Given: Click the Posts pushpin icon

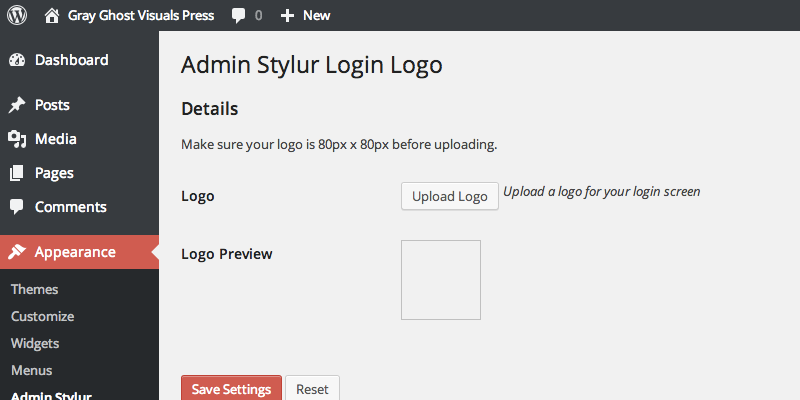Looking at the screenshot, I should pyautogui.click(x=17, y=105).
